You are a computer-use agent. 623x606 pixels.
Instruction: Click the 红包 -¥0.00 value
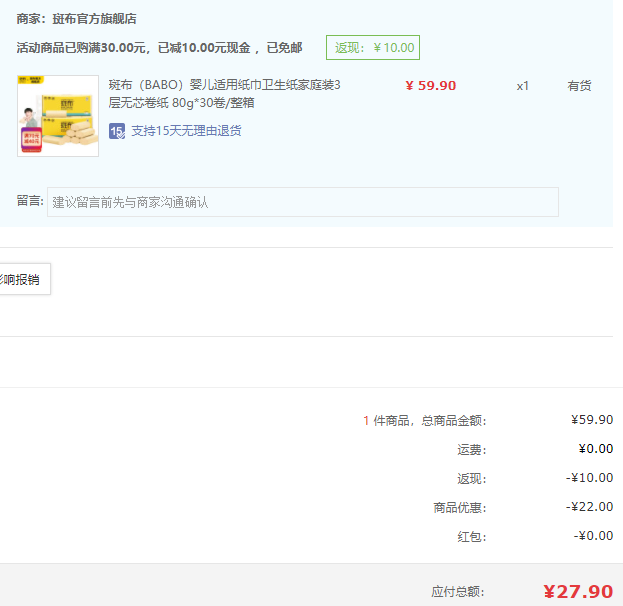[593, 536]
